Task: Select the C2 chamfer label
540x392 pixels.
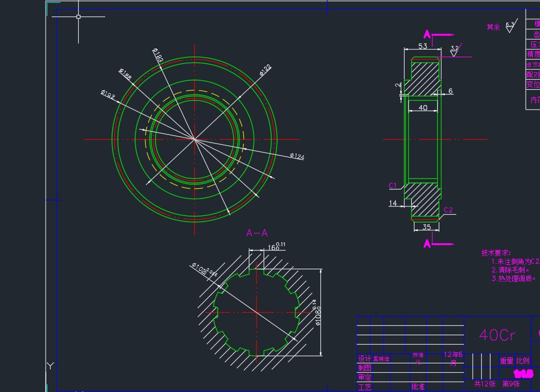Action: [x=449, y=210]
